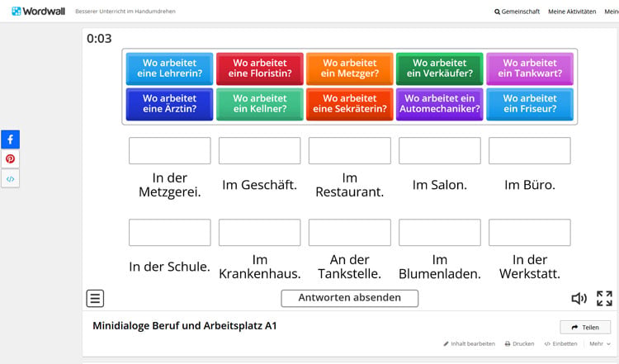Click answer slot above 'In der Schule.'
This screenshot has width=619, height=364.
click(x=170, y=233)
